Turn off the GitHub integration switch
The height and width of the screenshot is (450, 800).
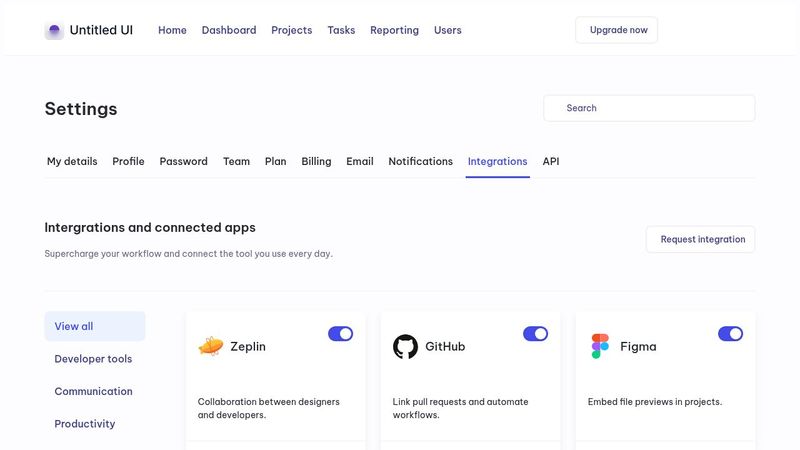tap(535, 334)
